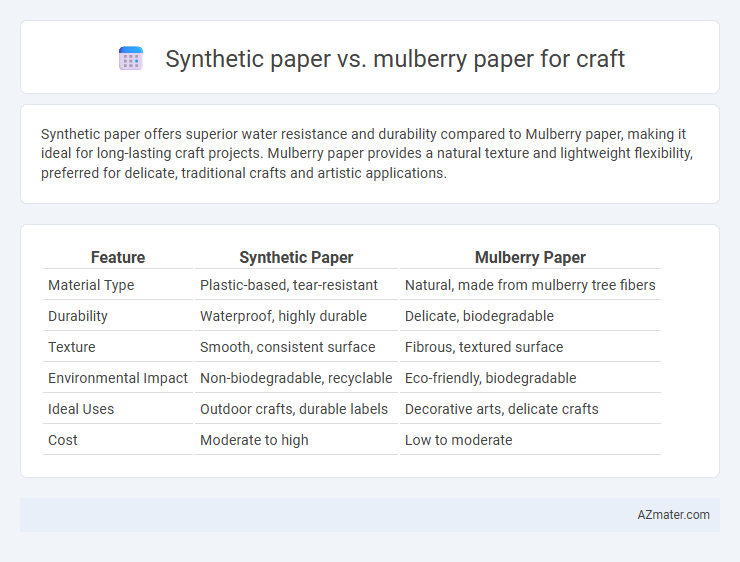
Task: Click the calendar grid icon beside the title
Action: (x=131, y=59)
